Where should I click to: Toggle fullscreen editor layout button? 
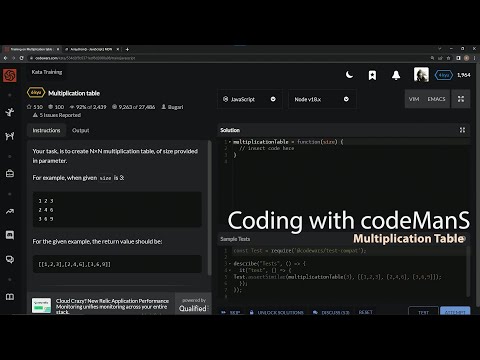click(x=461, y=99)
